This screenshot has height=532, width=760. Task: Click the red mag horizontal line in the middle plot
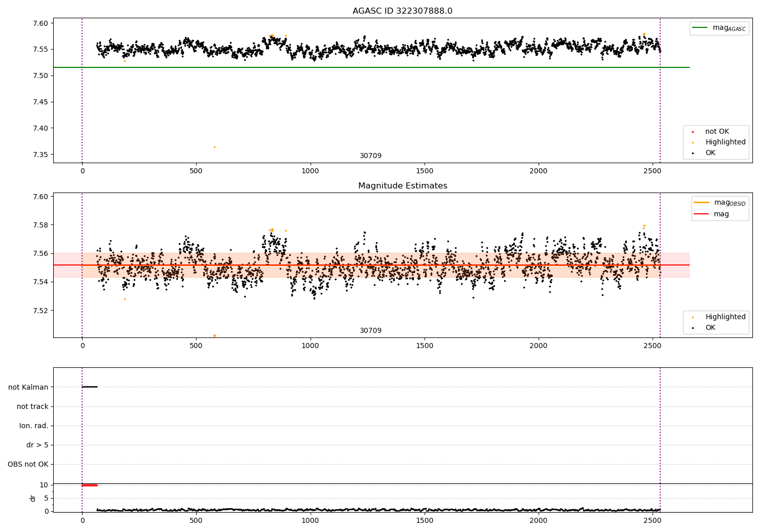tap(371, 265)
